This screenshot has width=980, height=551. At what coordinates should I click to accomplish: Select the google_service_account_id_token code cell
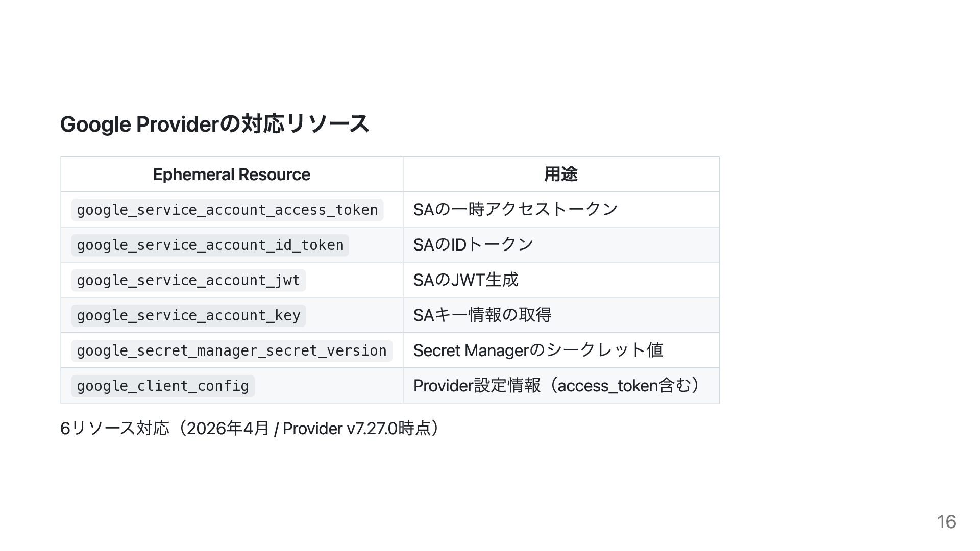click(x=210, y=245)
